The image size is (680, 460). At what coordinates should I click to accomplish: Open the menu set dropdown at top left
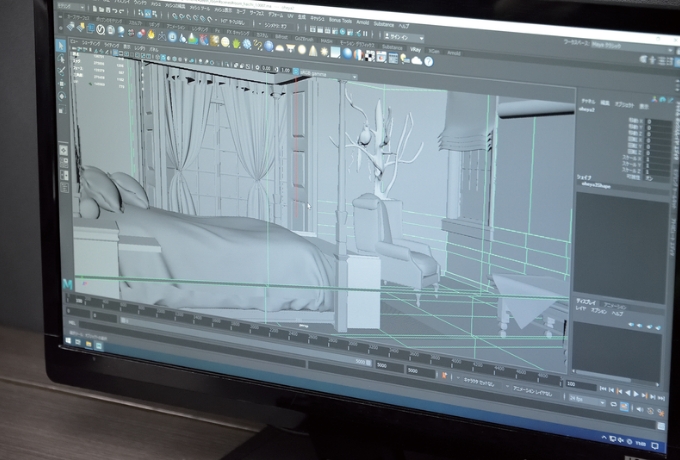[x=70, y=6]
